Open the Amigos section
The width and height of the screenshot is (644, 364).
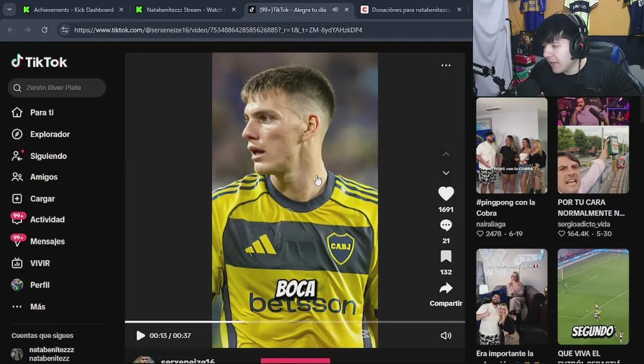tap(35, 177)
